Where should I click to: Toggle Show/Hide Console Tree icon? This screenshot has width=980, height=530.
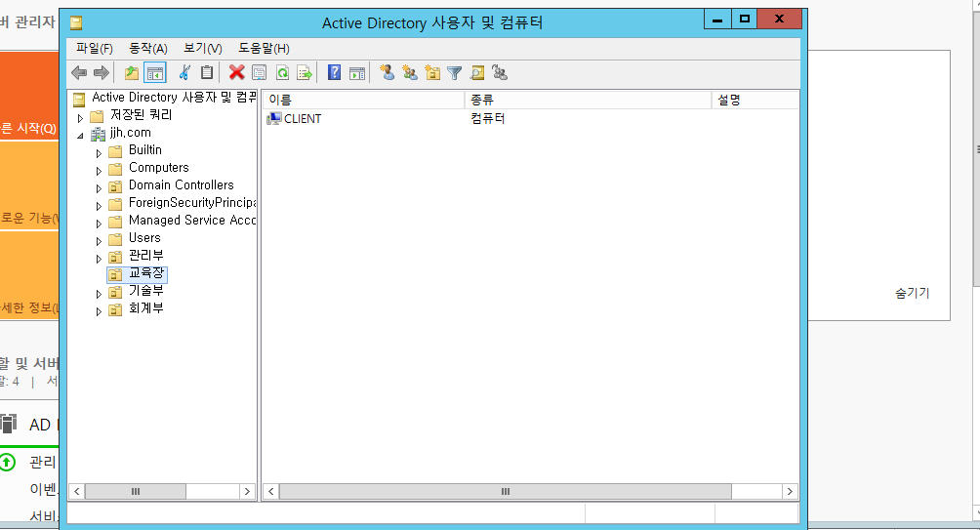pyautogui.click(x=155, y=73)
